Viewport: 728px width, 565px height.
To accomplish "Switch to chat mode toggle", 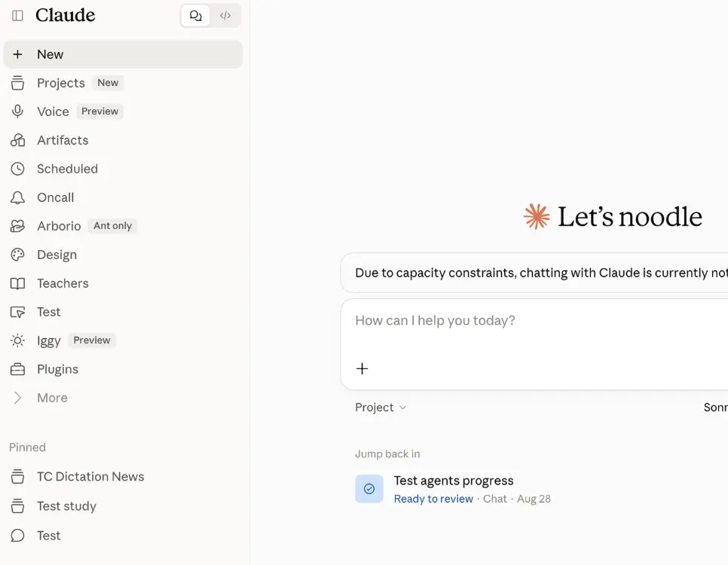I will coord(195,16).
